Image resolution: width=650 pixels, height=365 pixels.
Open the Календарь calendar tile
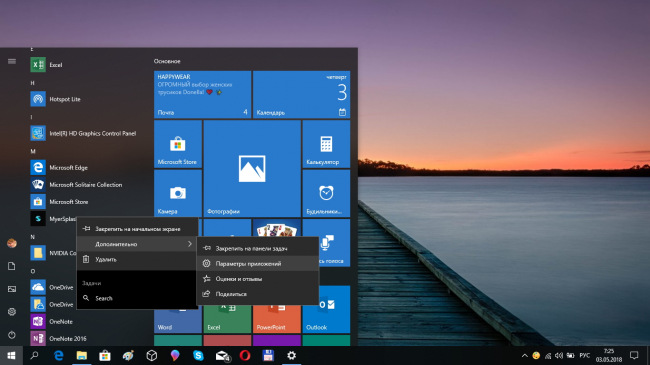tap(301, 95)
